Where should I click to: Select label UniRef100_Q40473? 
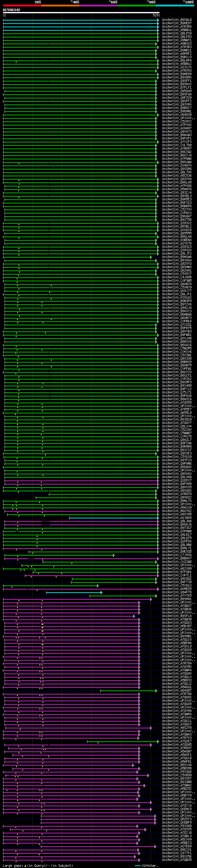click(x=177, y=132)
